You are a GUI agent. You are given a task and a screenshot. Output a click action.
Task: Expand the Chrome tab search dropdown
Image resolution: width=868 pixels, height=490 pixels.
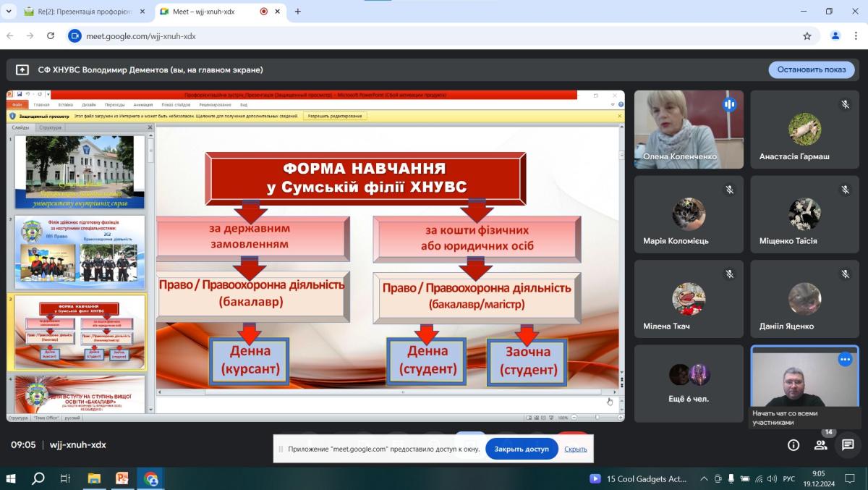(x=9, y=12)
